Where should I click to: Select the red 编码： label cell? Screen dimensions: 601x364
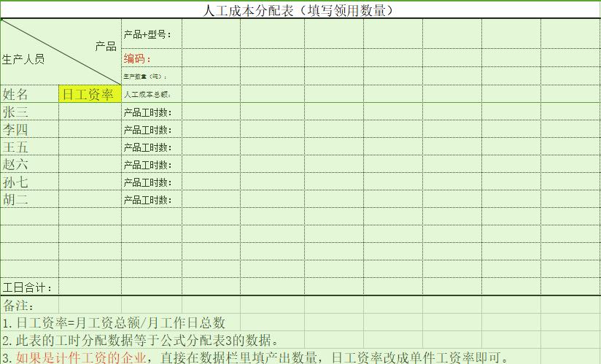tap(152, 58)
